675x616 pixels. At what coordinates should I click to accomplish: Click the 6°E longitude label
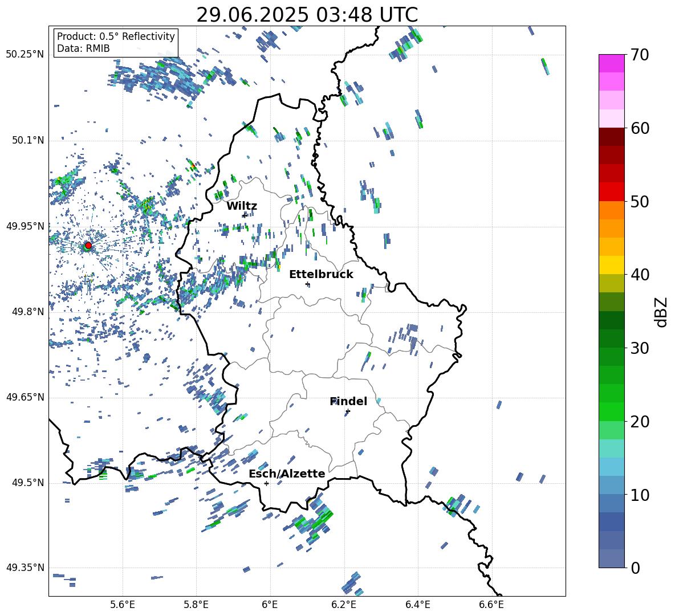[x=270, y=605]
